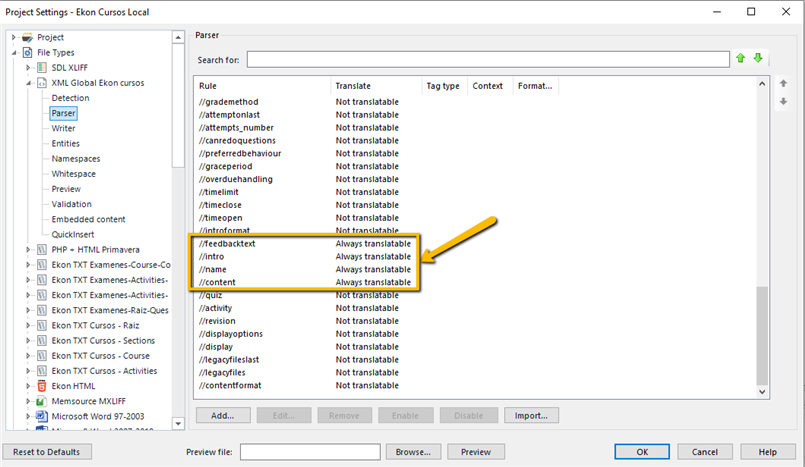Click the green search-up arrow icon
Viewport: 805px width, 467px height.
click(741, 59)
